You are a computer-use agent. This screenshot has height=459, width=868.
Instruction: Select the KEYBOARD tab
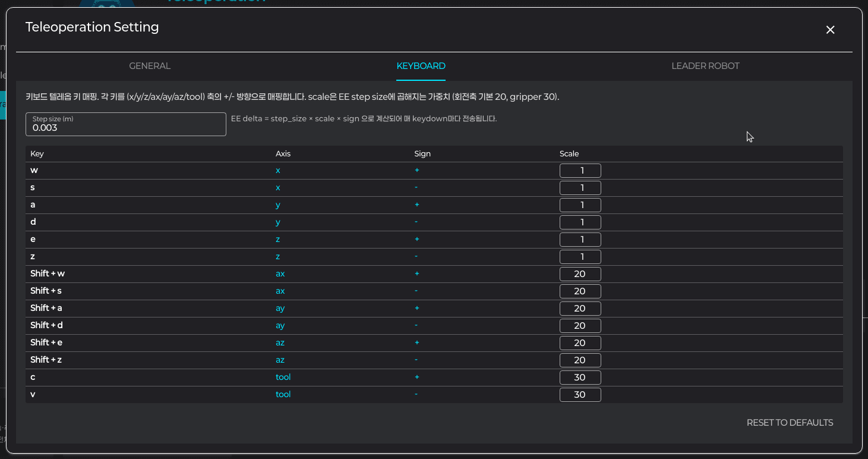click(421, 66)
